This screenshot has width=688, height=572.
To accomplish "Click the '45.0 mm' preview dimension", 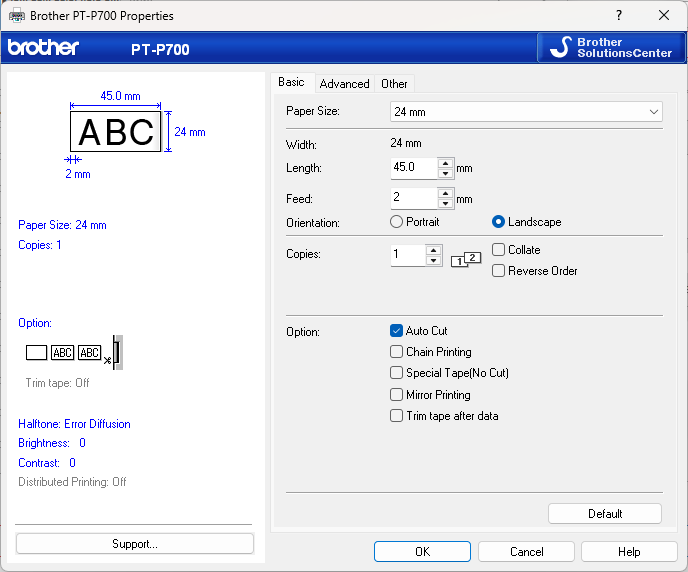I will click(x=120, y=96).
